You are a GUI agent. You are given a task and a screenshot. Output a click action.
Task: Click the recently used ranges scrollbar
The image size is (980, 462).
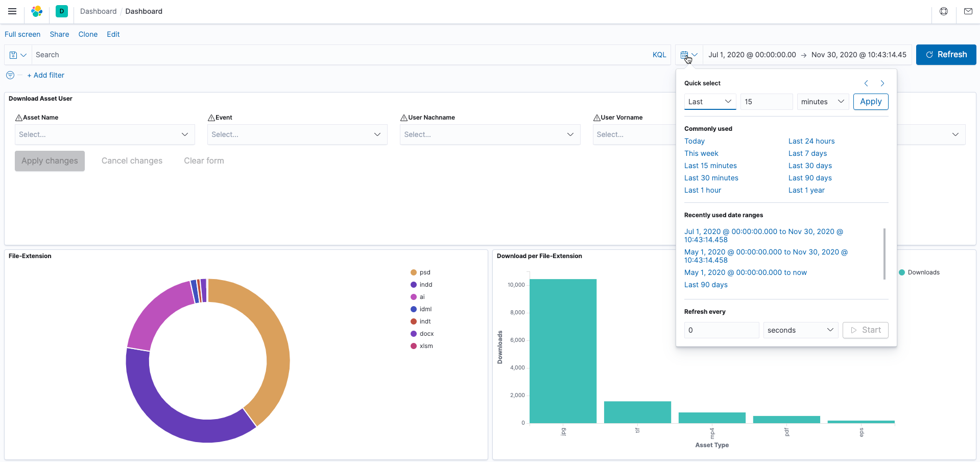(x=884, y=253)
